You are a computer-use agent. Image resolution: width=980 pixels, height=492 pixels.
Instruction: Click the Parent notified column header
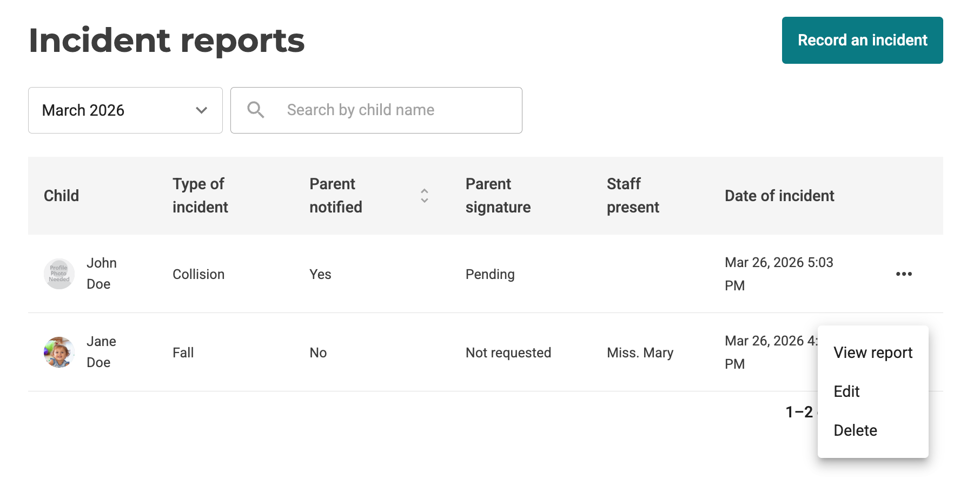(336, 195)
